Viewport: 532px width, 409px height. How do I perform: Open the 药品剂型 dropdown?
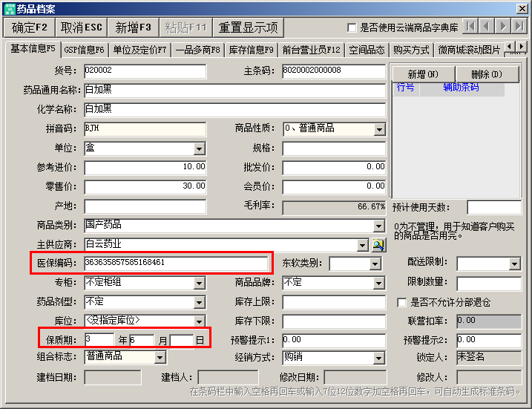[199, 302]
